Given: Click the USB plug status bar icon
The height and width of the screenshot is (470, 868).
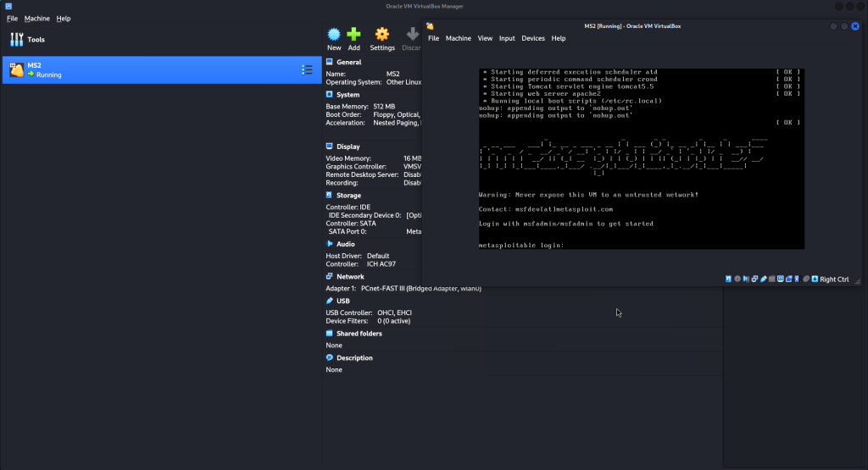Looking at the screenshot, I should pos(764,279).
